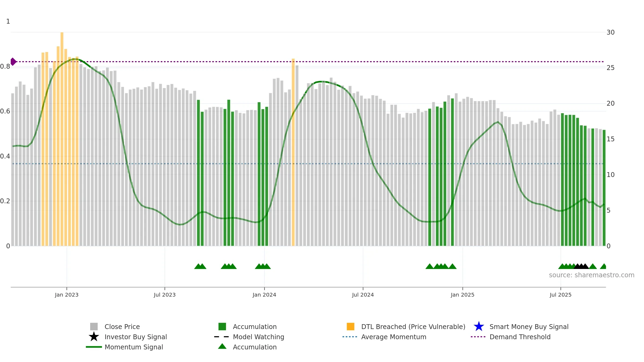Click the lone orange bar after Jan 2024
644x362 pixels.
293,152
